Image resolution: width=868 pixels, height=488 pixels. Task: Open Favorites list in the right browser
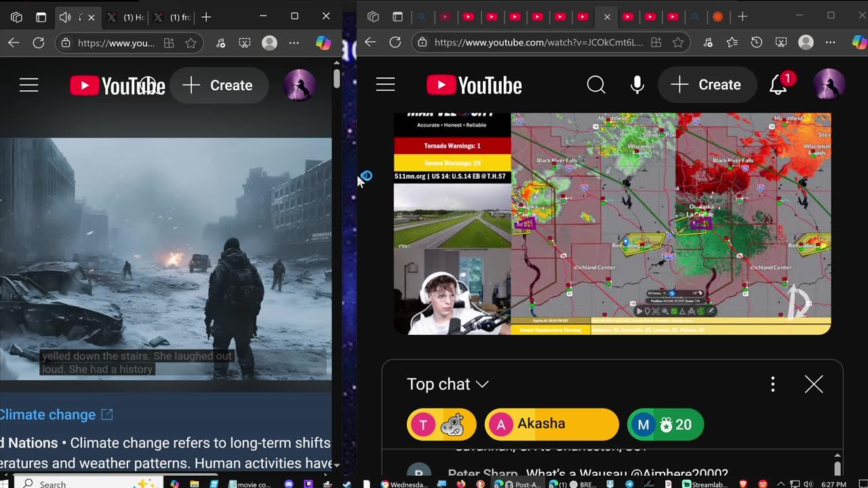point(732,42)
